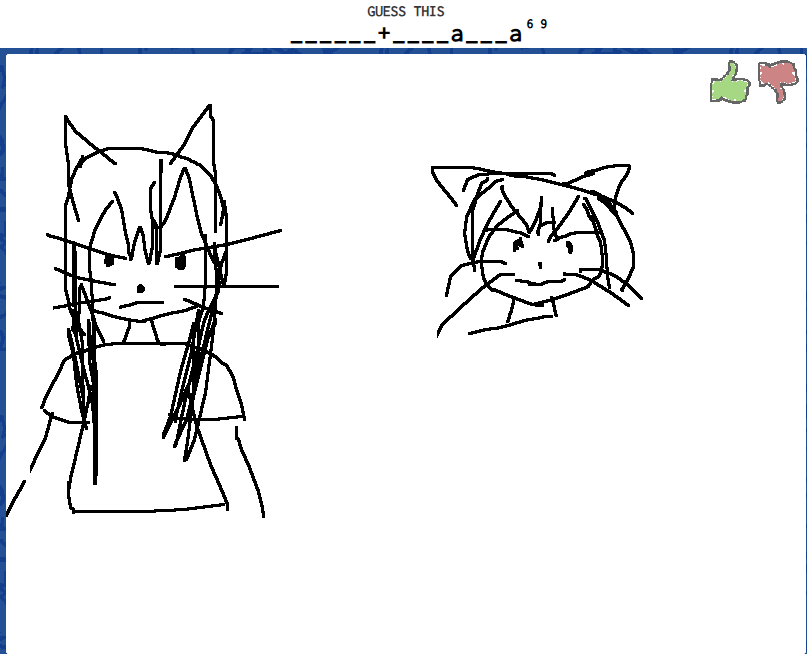The height and width of the screenshot is (654, 807).
Task: Click the left cat girl's dot nose
Action: (x=142, y=289)
